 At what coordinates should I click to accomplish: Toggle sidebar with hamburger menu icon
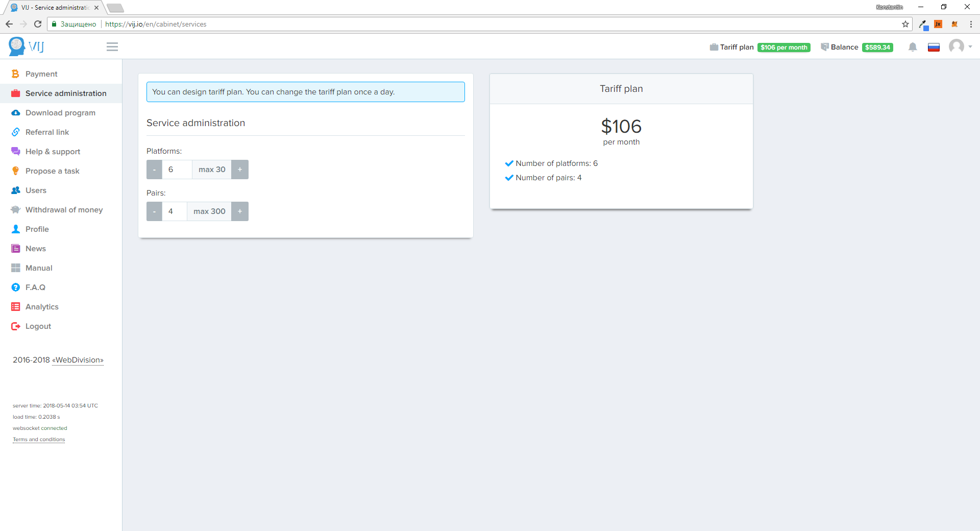click(112, 47)
